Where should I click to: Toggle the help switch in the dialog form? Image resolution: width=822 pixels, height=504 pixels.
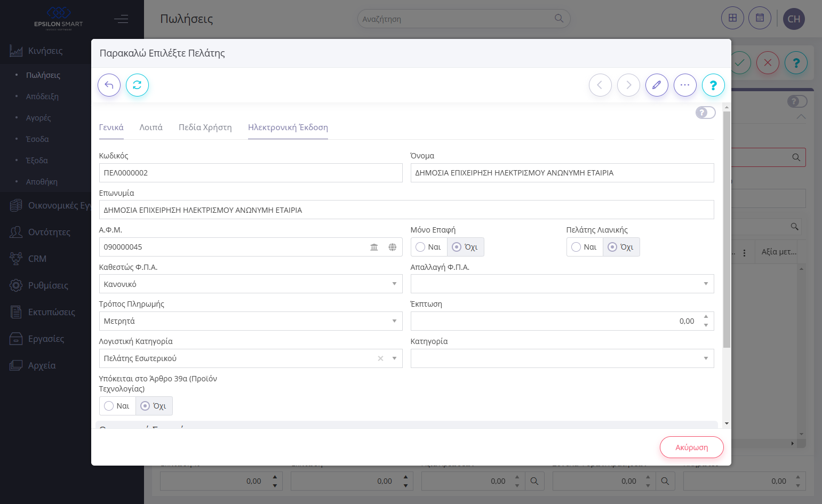pos(705,113)
